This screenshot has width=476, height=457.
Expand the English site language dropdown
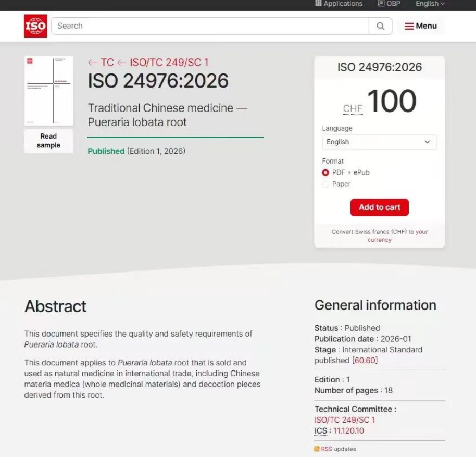click(x=430, y=4)
